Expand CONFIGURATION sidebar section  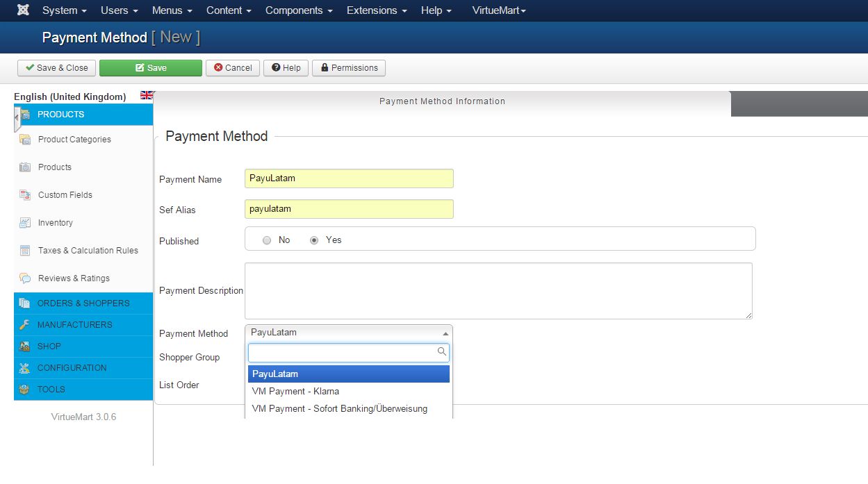83,368
